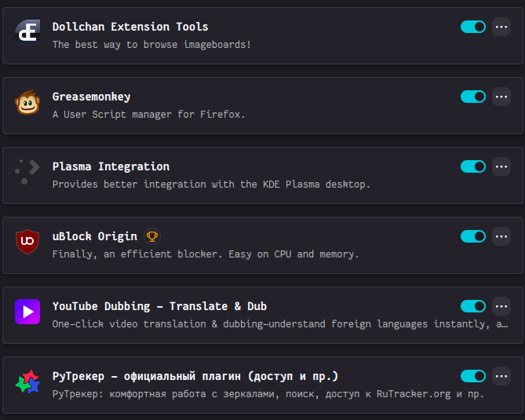This screenshot has width=525, height=420.
Task: Click the YouTube Dubbing play icon
Action: pyautogui.click(x=27, y=312)
